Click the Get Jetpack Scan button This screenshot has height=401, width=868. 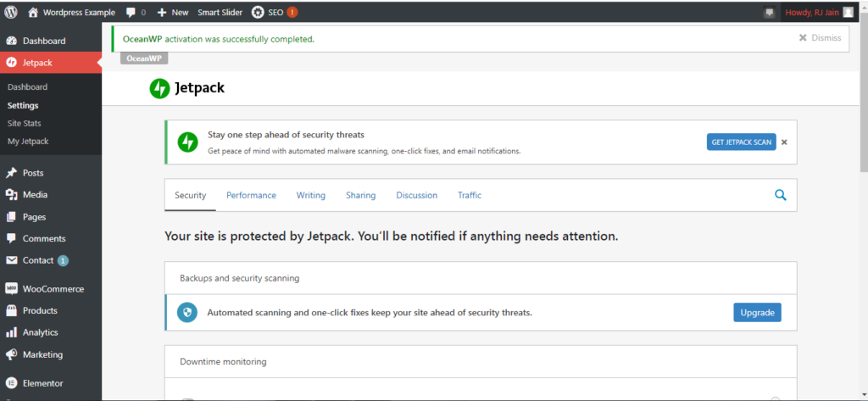[741, 142]
